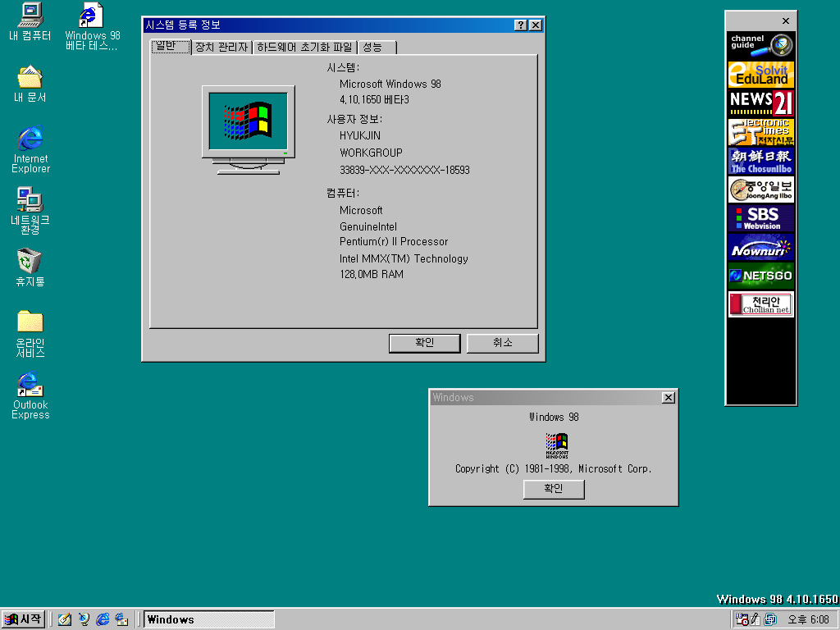Launch Outlook Express desktop icon
This screenshot has height=630, width=840.
tap(30, 395)
